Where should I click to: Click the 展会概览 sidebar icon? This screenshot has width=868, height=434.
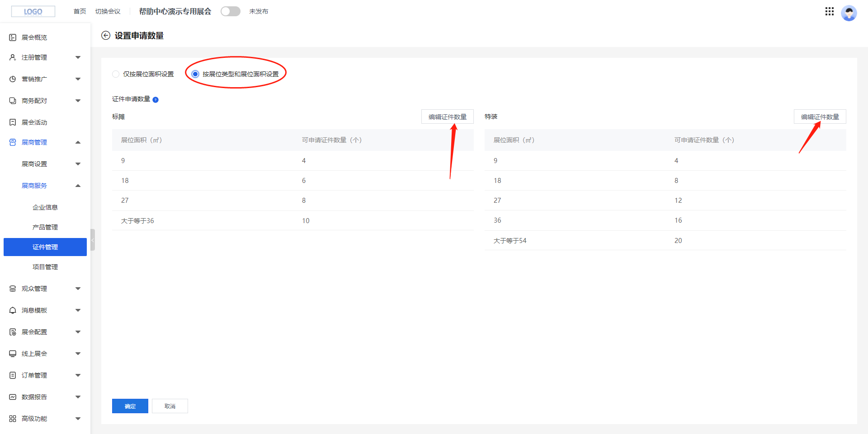pyautogui.click(x=13, y=37)
